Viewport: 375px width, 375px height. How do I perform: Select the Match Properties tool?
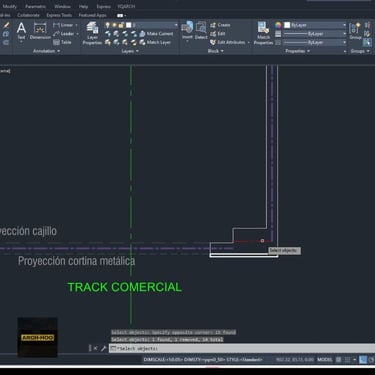[x=263, y=33]
